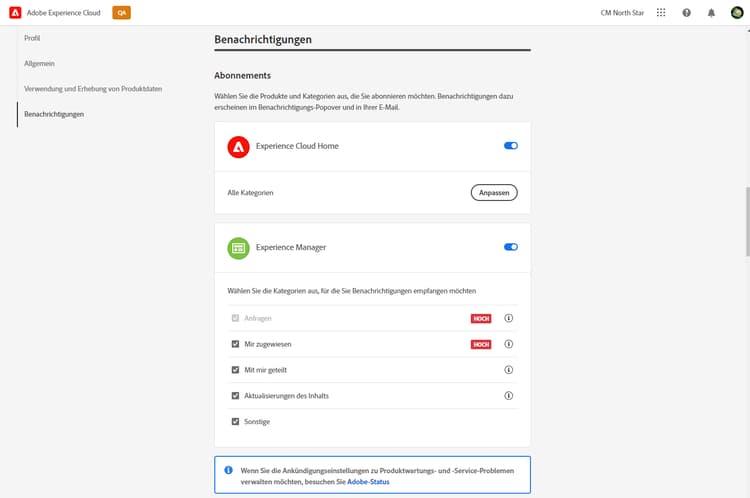
Task: Open the app switcher grid
Action: click(x=661, y=12)
